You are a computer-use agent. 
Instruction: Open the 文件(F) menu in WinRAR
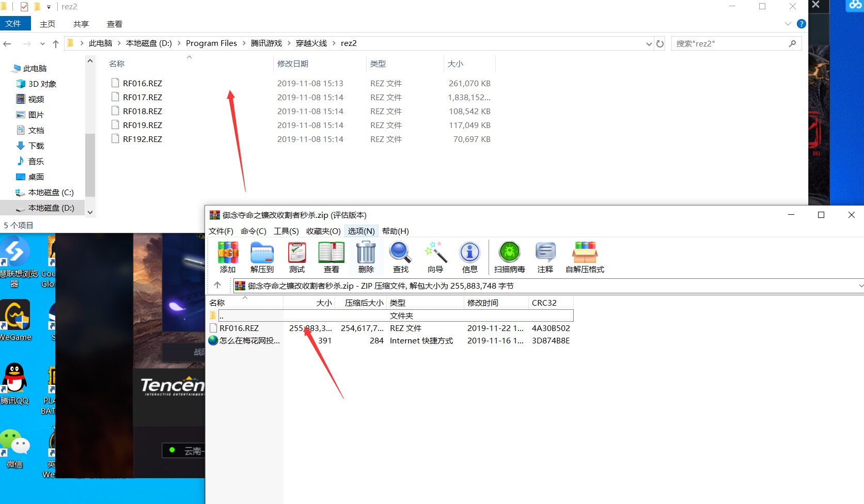pos(221,231)
